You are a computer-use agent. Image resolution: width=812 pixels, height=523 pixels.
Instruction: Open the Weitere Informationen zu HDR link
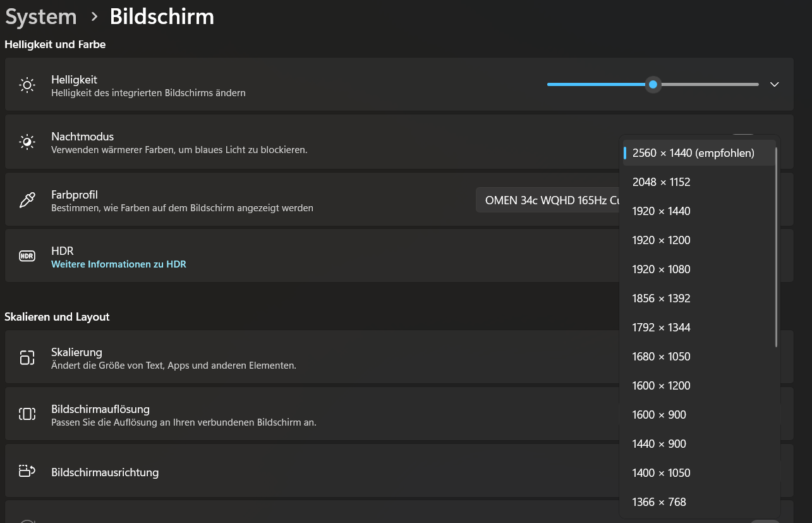[x=119, y=264]
